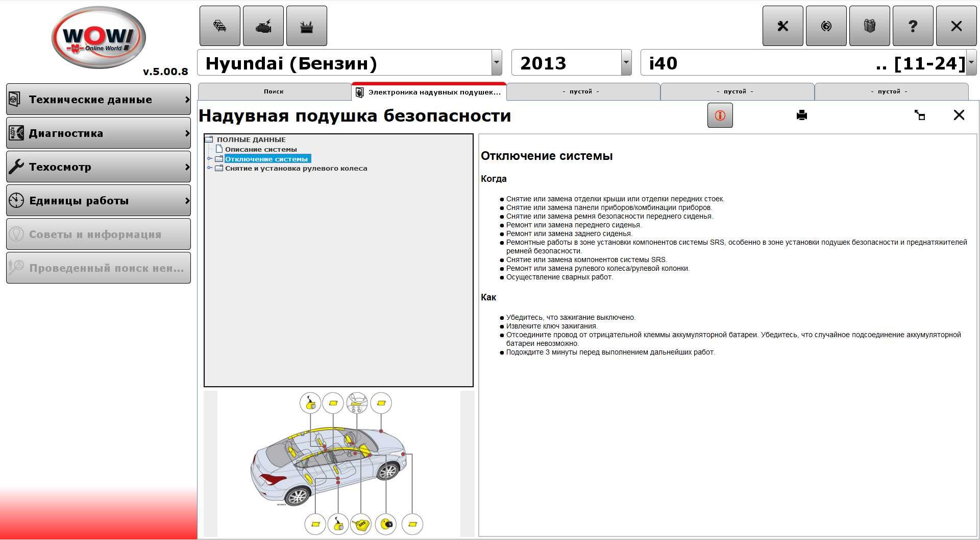Click airbag icon on active tab
Image resolution: width=980 pixels, height=540 pixels.
360,92
